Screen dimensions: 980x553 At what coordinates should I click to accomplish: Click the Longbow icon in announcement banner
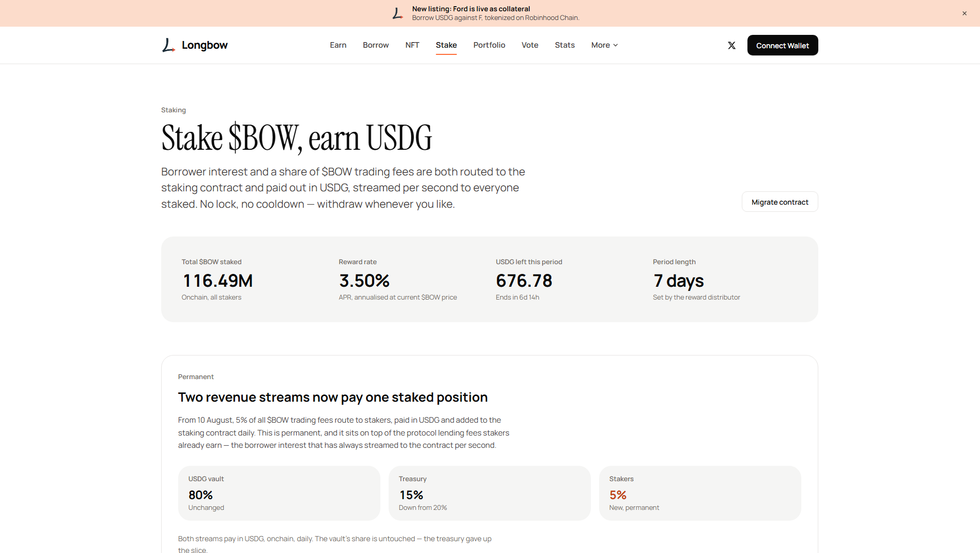[x=398, y=13]
